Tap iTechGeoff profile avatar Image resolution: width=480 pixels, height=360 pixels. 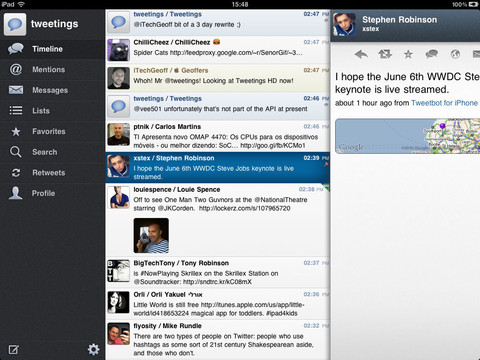coord(118,78)
